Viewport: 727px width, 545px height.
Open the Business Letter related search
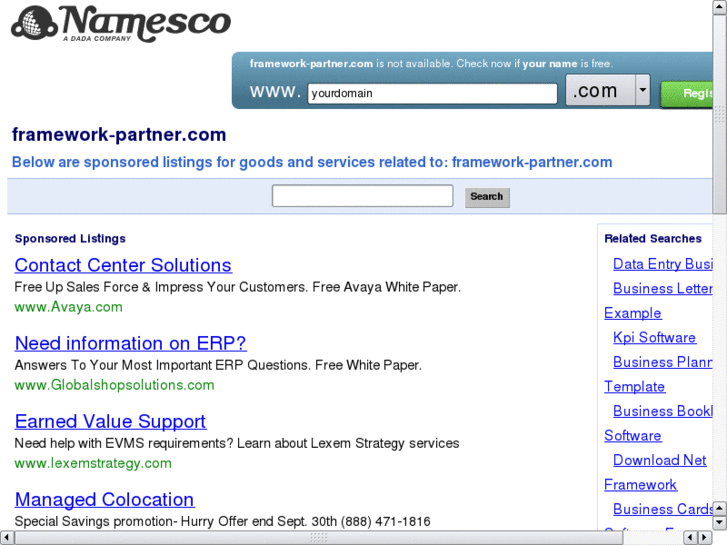tap(663, 289)
